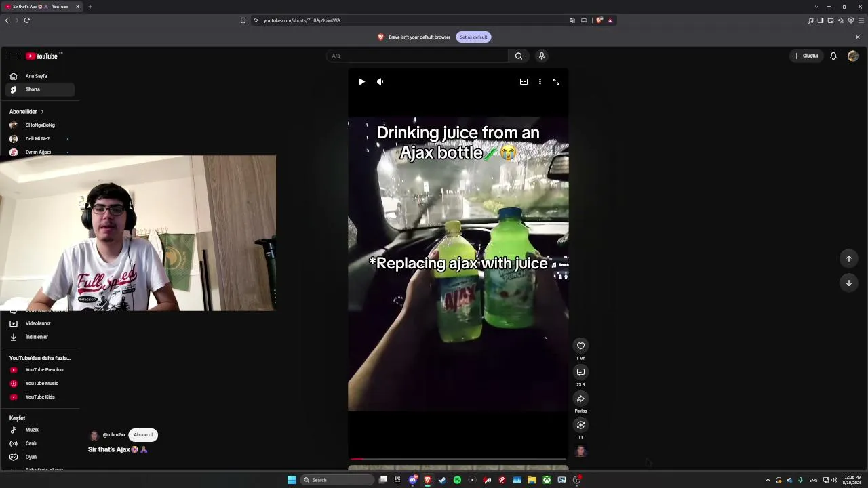The width and height of the screenshot is (868, 488).
Task: Go to the previous Short
Action: point(848,258)
